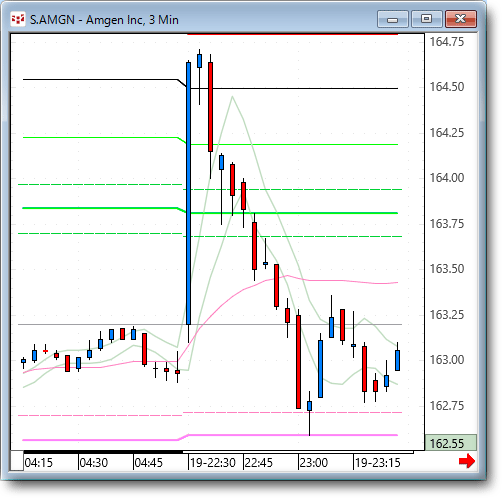Maximize the S.AMGN chart window
Image resolution: width=504 pixels, height=498 pixels.
pyautogui.click(x=427, y=19)
